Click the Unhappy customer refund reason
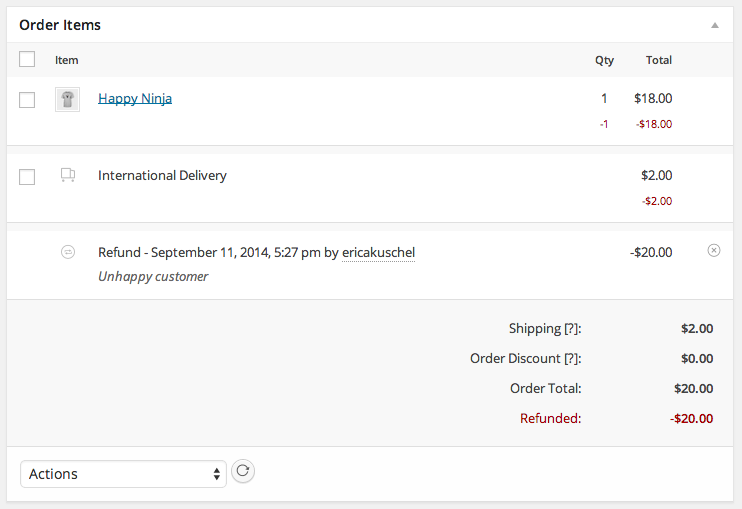The width and height of the screenshot is (742, 509). (153, 276)
